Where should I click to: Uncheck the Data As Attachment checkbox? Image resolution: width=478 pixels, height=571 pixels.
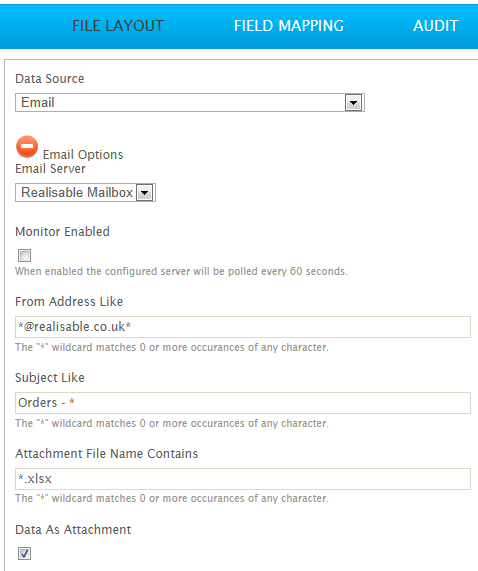[x=24, y=554]
